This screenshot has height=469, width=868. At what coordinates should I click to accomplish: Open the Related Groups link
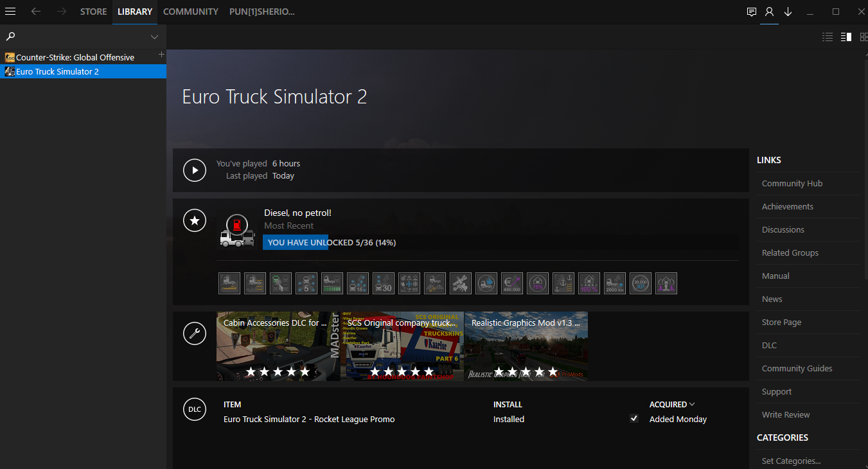click(790, 252)
